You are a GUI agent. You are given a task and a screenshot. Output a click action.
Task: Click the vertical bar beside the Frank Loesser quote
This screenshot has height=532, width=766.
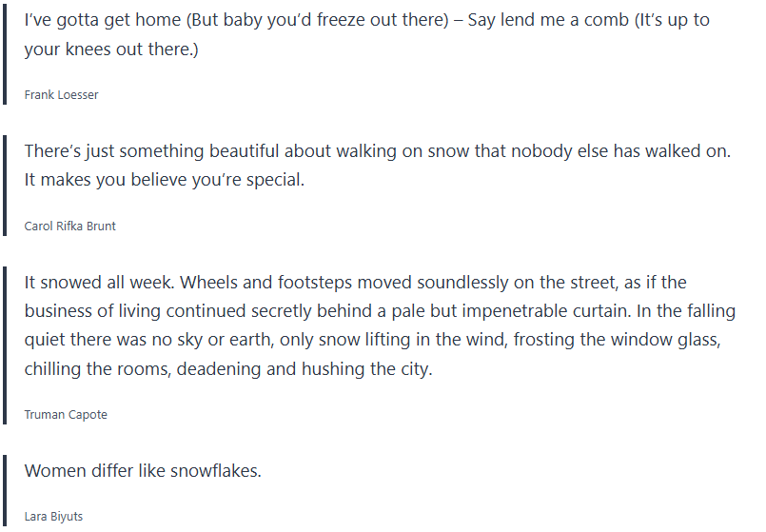click(5, 52)
